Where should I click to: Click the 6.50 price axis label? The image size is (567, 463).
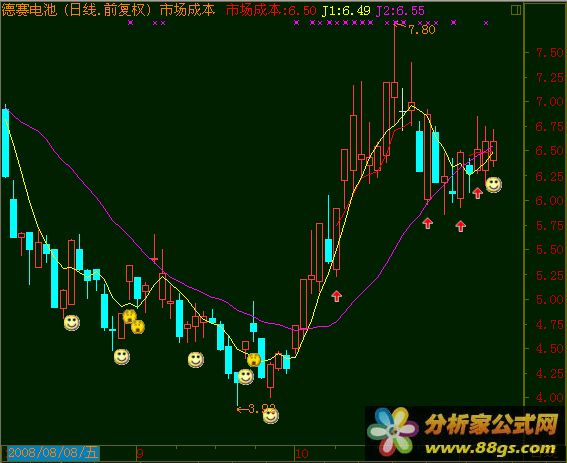pos(550,151)
